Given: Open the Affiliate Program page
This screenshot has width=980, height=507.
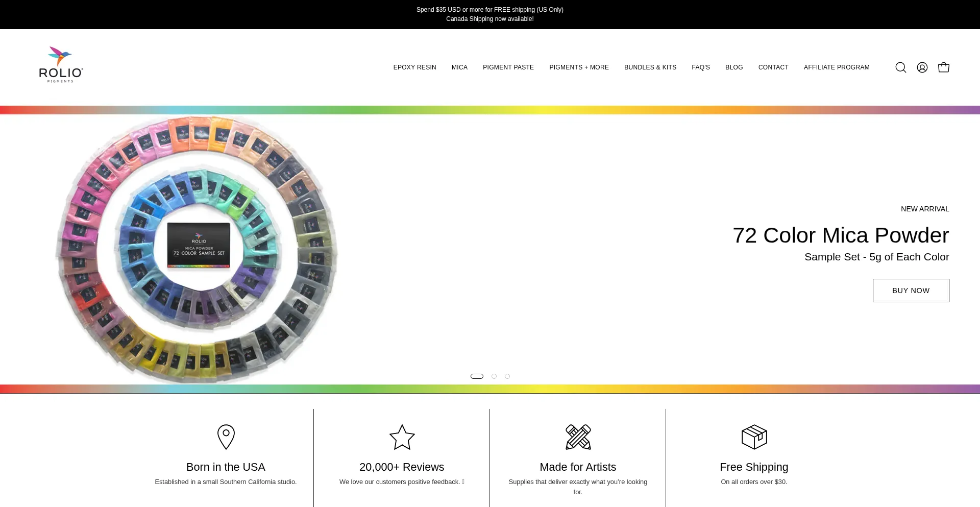Looking at the screenshot, I should pyautogui.click(x=837, y=67).
